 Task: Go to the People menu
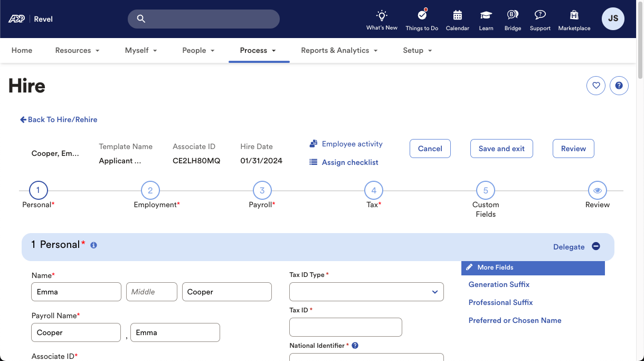pyautogui.click(x=198, y=50)
